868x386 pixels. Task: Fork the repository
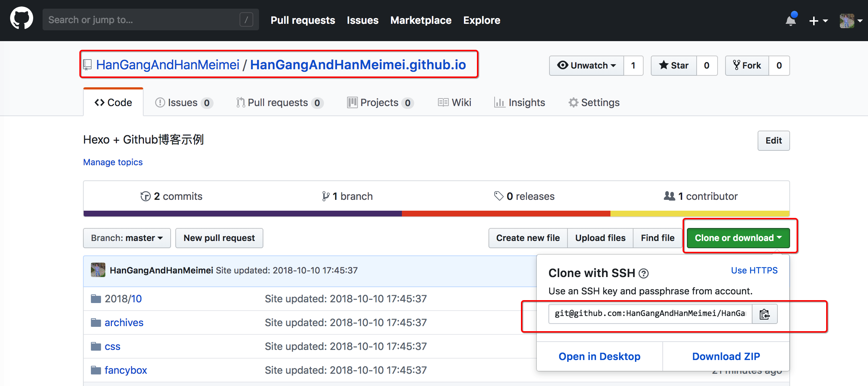(747, 66)
